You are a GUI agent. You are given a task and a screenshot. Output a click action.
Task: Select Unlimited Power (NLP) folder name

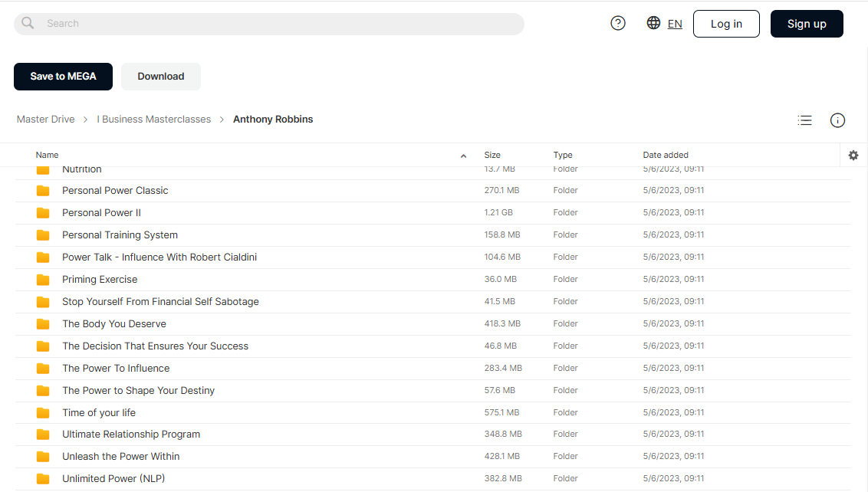(x=113, y=479)
